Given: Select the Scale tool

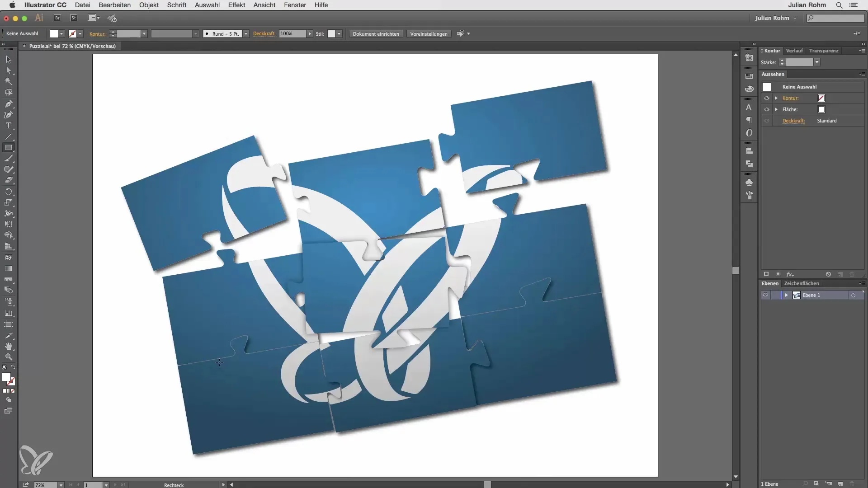Looking at the screenshot, I should [9, 202].
